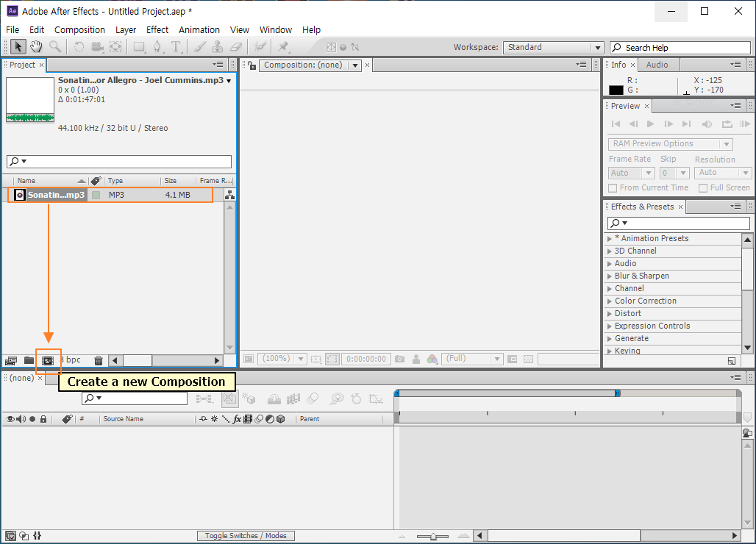Open magnification ratio (100%) dropdown
This screenshot has height=544, width=756.
click(x=282, y=359)
